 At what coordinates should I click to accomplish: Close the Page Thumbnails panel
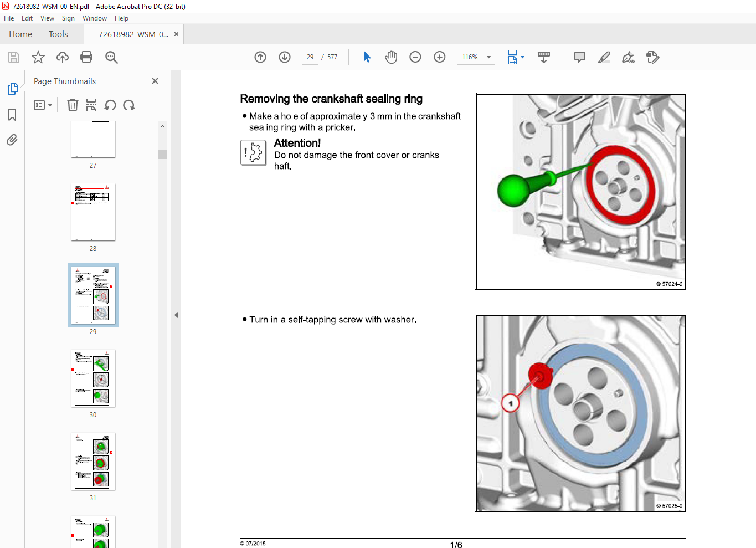pos(155,81)
